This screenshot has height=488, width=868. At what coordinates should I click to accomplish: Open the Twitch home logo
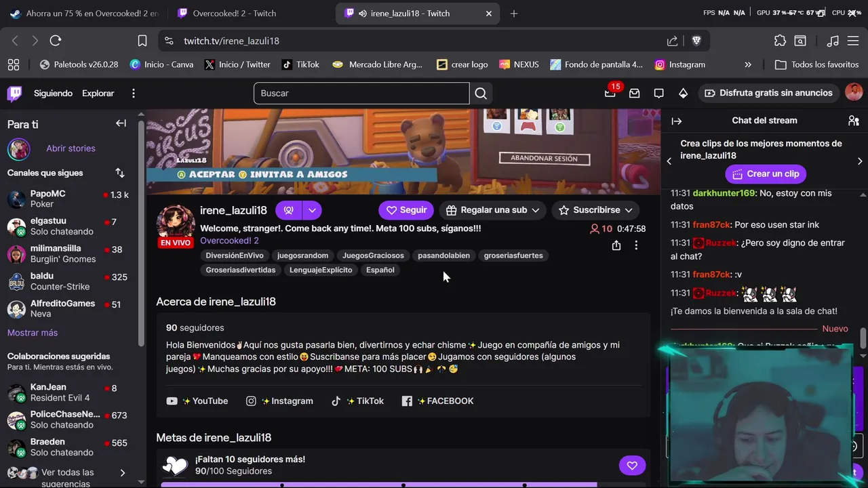click(14, 93)
